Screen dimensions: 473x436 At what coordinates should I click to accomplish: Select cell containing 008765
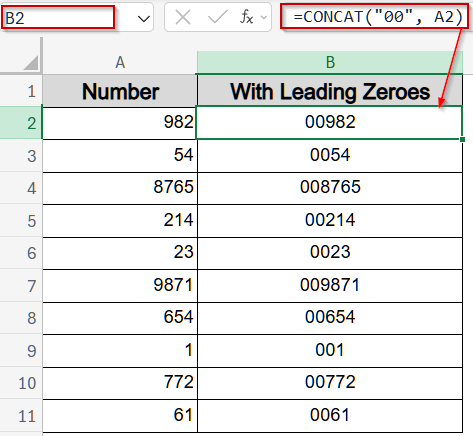click(330, 188)
